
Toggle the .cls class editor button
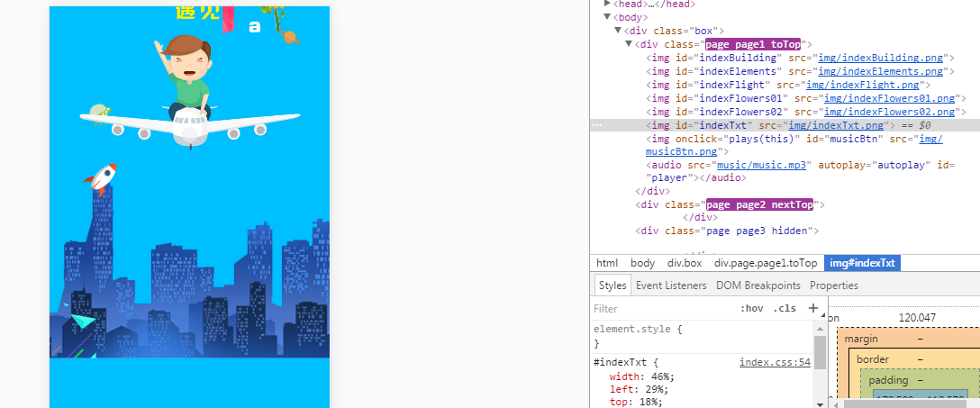pos(785,309)
